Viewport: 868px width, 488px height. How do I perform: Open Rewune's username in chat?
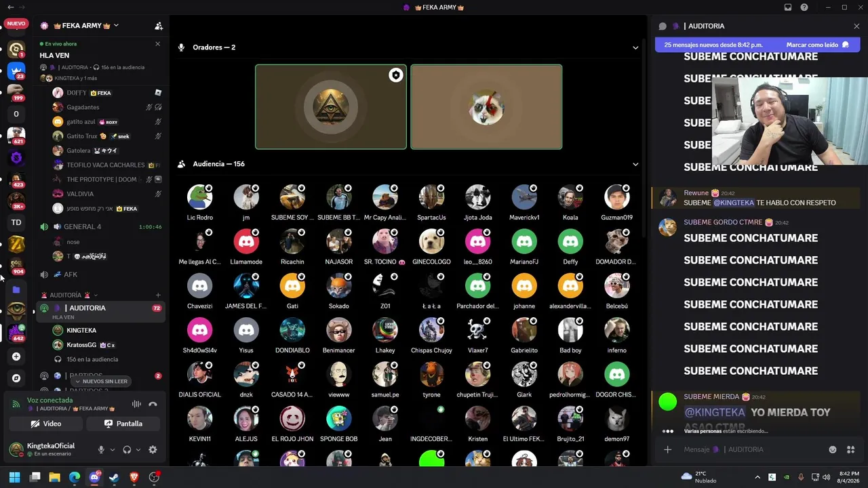[x=696, y=193]
